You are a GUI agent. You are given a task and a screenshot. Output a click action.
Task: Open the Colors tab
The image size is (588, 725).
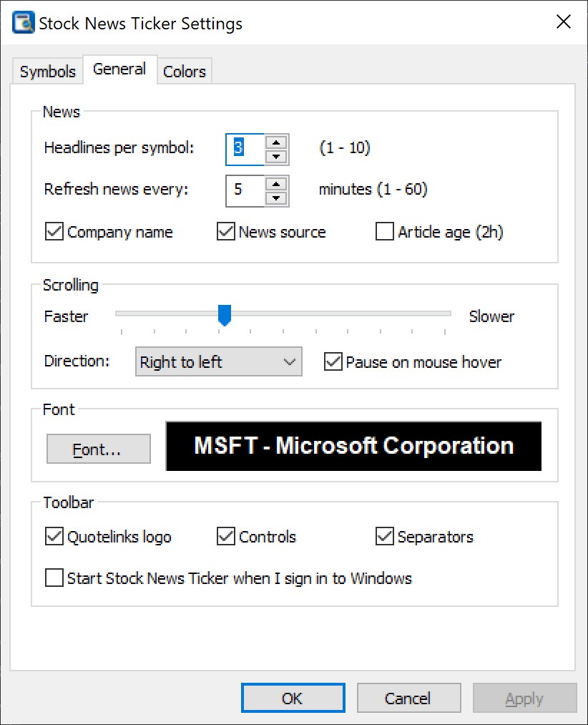coord(184,71)
